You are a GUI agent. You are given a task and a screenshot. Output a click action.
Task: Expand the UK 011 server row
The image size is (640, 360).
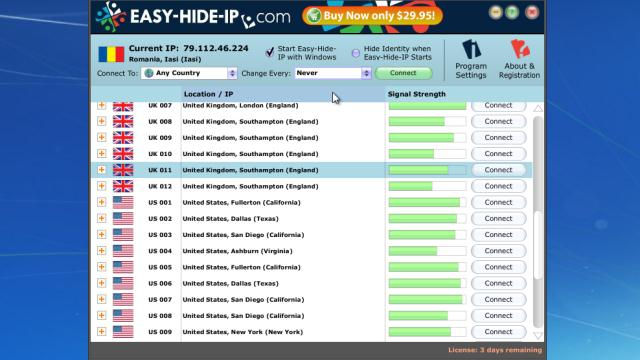(x=102, y=170)
